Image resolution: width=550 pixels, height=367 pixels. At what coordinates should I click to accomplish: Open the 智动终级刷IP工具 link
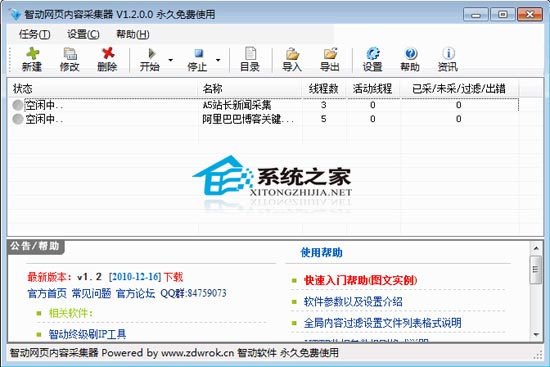[x=87, y=334]
